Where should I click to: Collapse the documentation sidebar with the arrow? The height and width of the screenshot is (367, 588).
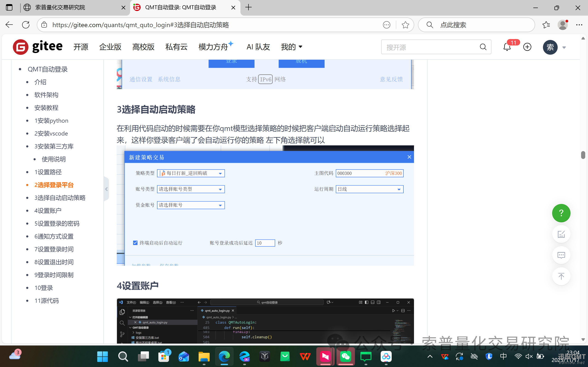pos(106,189)
